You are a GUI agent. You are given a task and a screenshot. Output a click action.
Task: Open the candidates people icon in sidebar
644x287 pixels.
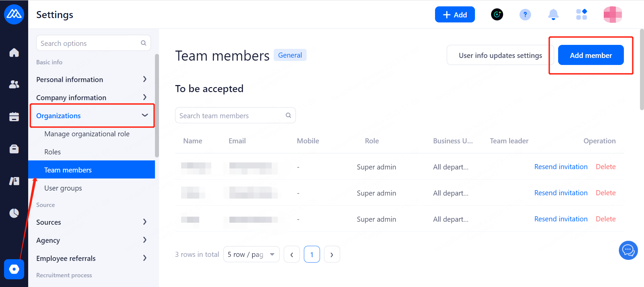pyautogui.click(x=14, y=84)
